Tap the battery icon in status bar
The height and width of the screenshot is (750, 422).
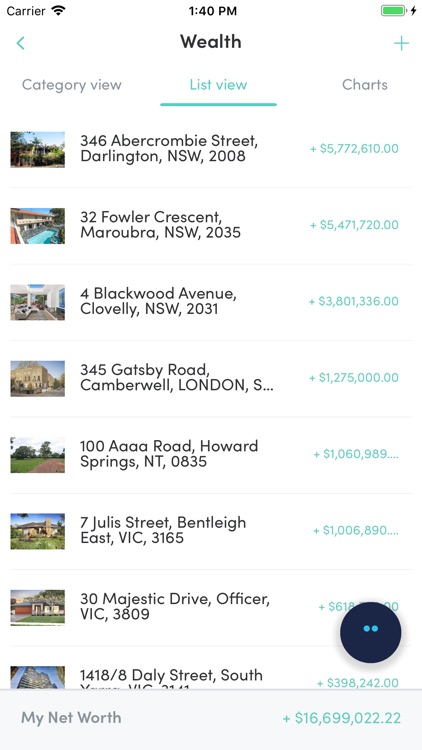(x=394, y=11)
